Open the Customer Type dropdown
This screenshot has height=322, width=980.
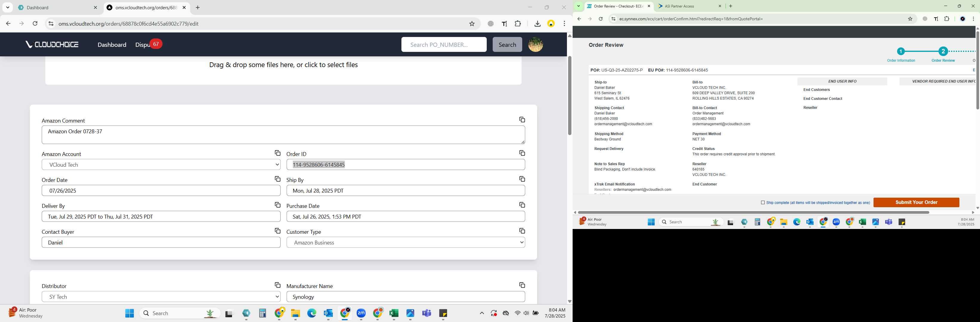click(406, 242)
